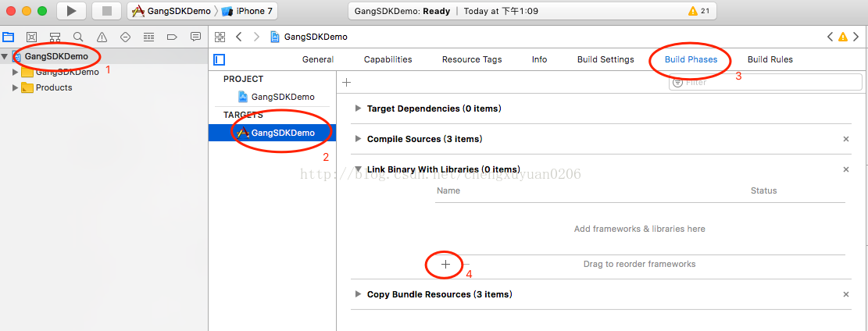The height and width of the screenshot is (331, 868).
Task: Open the Breakpoint navigator icon
Action: pyautogui.click(x=172, y=37)
